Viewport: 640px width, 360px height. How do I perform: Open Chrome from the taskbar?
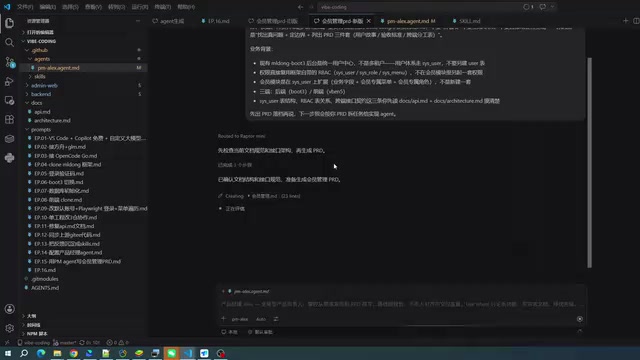pos(73,353)
